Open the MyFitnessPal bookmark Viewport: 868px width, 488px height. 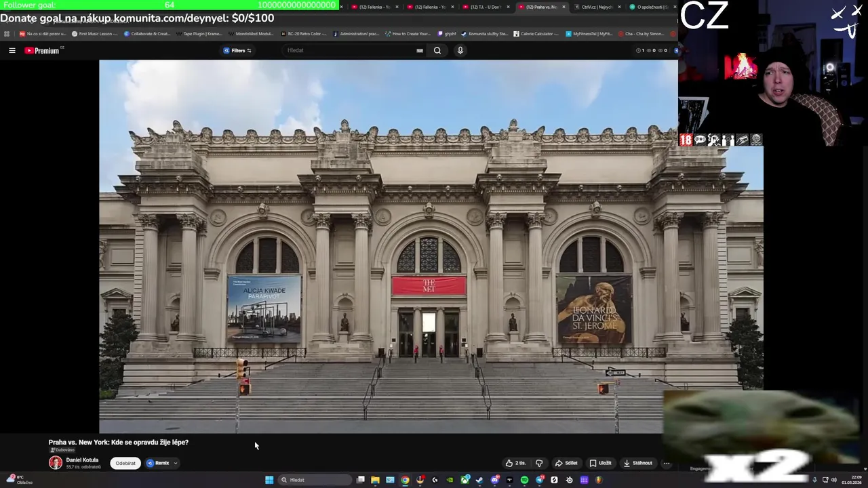coord(588,34)
